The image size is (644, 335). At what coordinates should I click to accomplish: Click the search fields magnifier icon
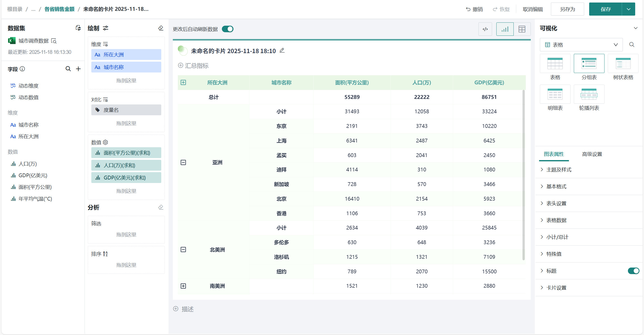click(x=68, y=69)
